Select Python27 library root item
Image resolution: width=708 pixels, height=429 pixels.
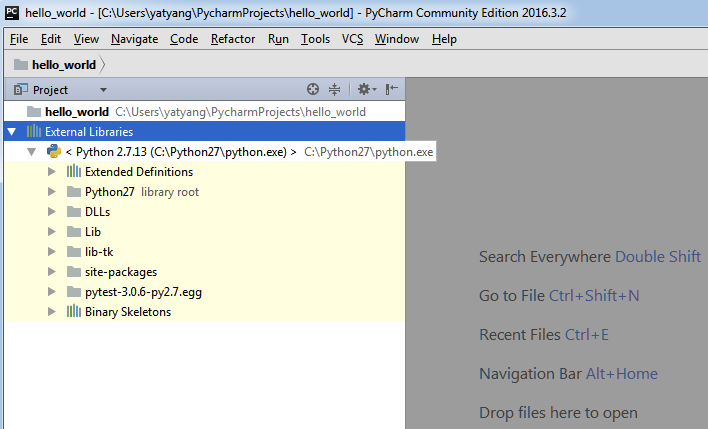tap(142, 192)
